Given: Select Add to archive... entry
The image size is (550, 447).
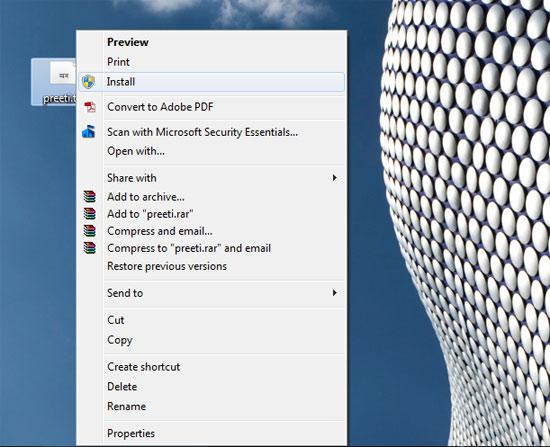Looking at the screenshot, I should (x=211, y=197).
